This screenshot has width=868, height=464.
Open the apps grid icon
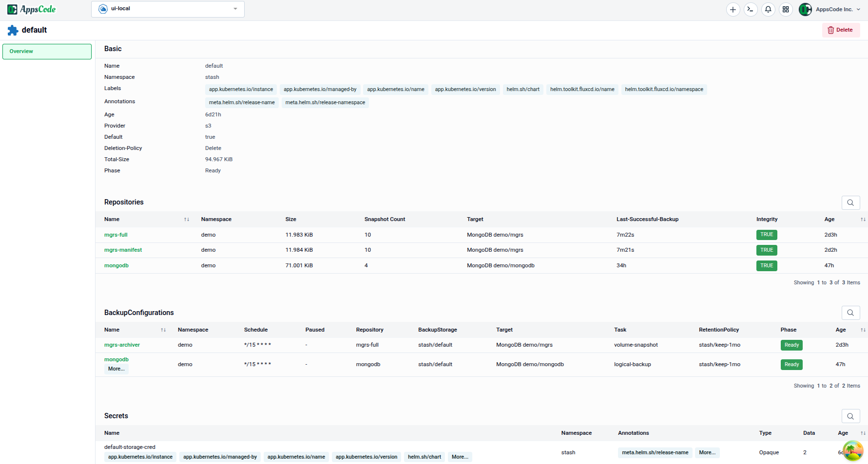tap(786, 9)
